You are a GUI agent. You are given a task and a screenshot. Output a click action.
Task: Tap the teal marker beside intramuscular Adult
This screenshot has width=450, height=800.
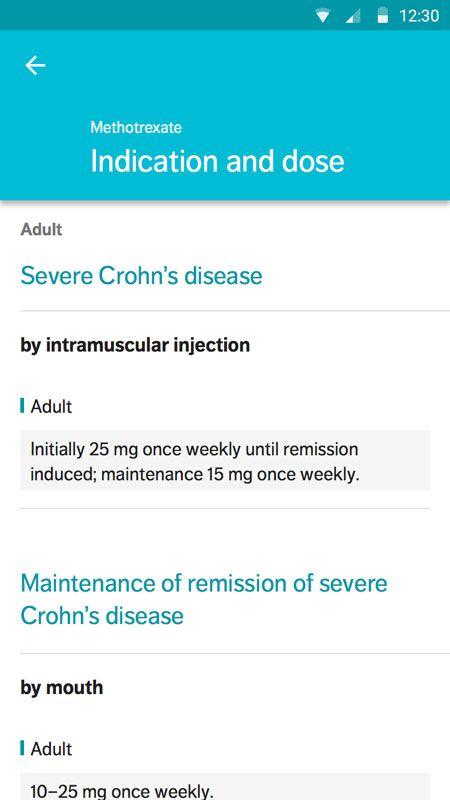(22, 406)
